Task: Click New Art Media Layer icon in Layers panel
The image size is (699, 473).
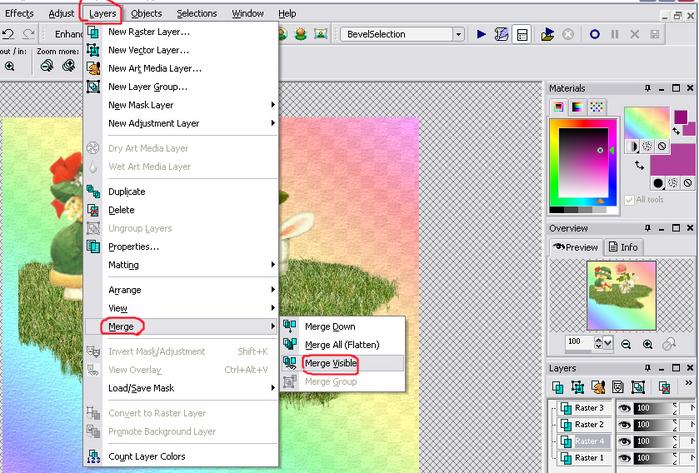Action: point(598,387)
